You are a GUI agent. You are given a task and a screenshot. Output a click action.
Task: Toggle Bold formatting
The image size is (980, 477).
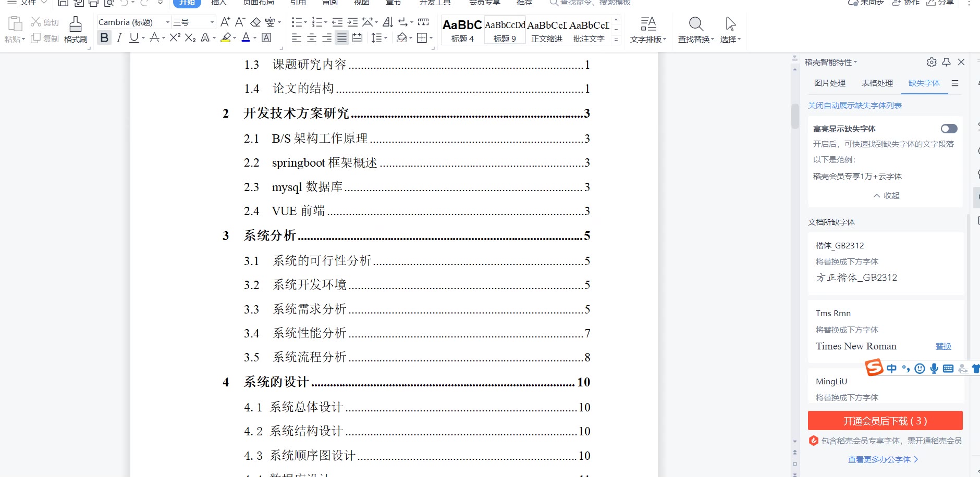tap(104, 37)
